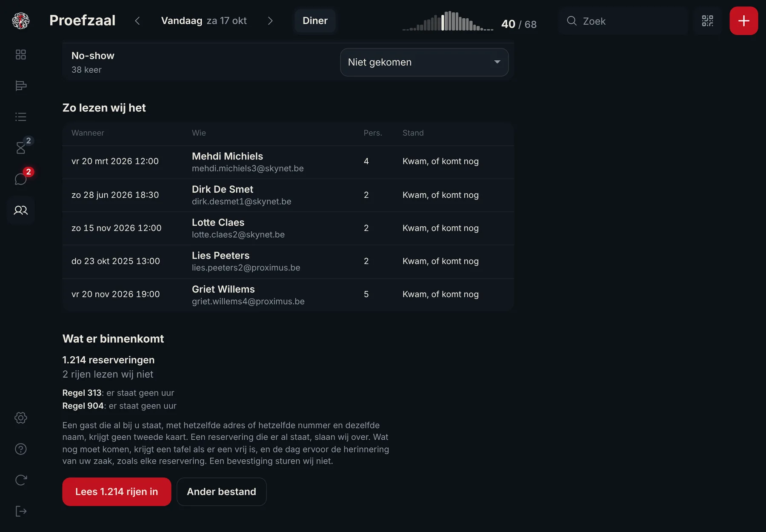
Task: Click the date zo 15 nov 2026 12:00
Action: click(116, 228)
